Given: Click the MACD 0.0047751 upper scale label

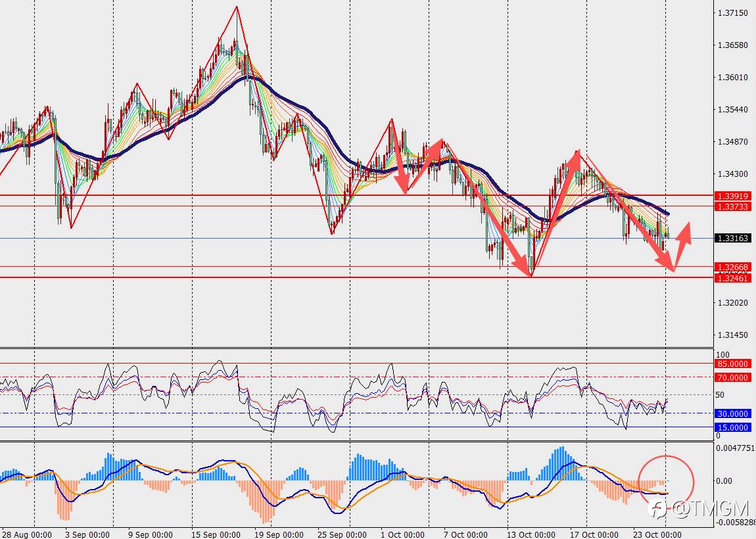Looking at the screenshot, I should click(x=735, y=448).
